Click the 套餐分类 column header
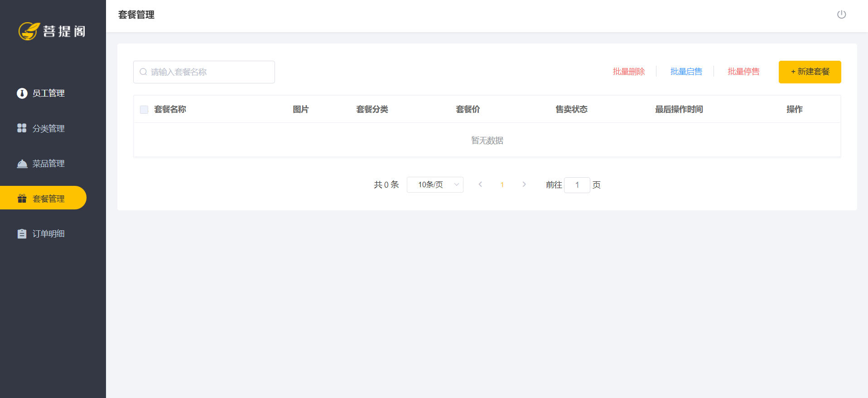Screen dimensions: 868x398 [372, 109]
